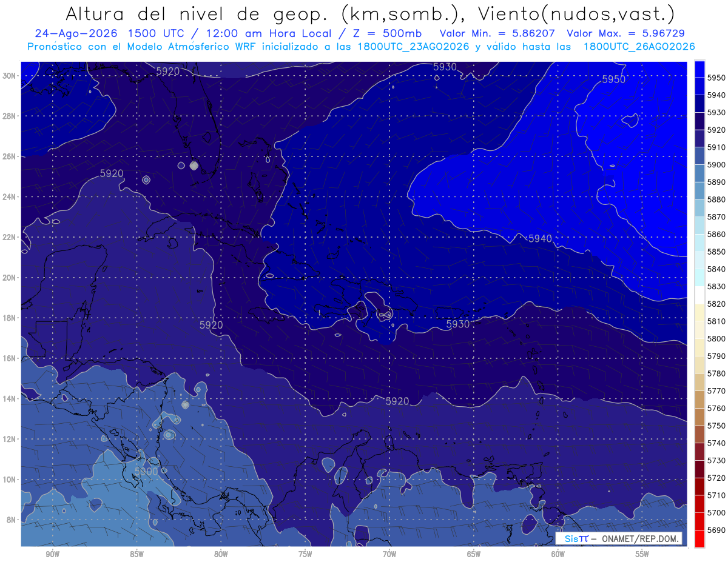The height and width of the screenshot is (562, 728).
Task: Click the 18N latitude axis label
Action: click(x=9, y=318)
